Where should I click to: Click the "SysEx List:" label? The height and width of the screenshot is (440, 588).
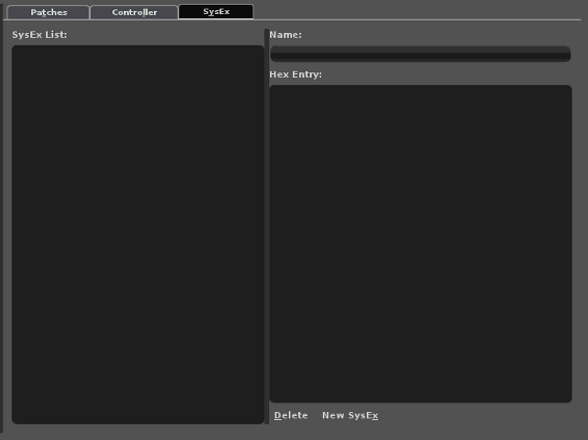coord(39,35)
